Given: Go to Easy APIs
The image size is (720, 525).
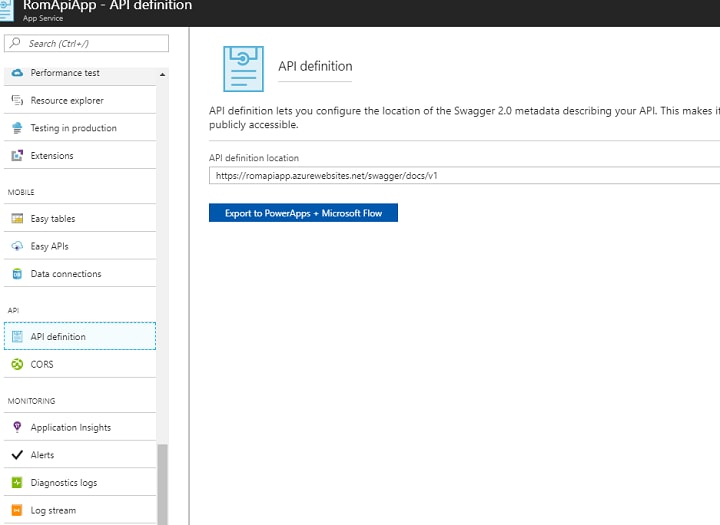Looking at the screenshot, I should [x=80, y=246].
